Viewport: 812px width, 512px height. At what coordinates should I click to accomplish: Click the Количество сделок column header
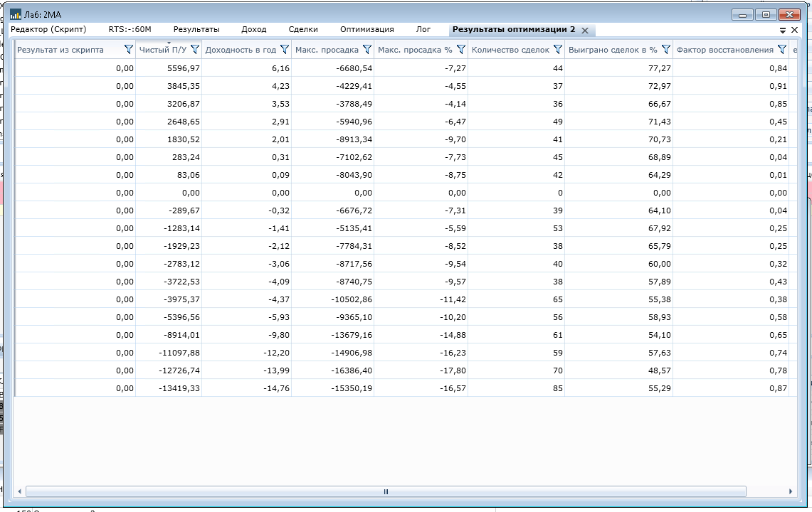[x=510, y=50]
